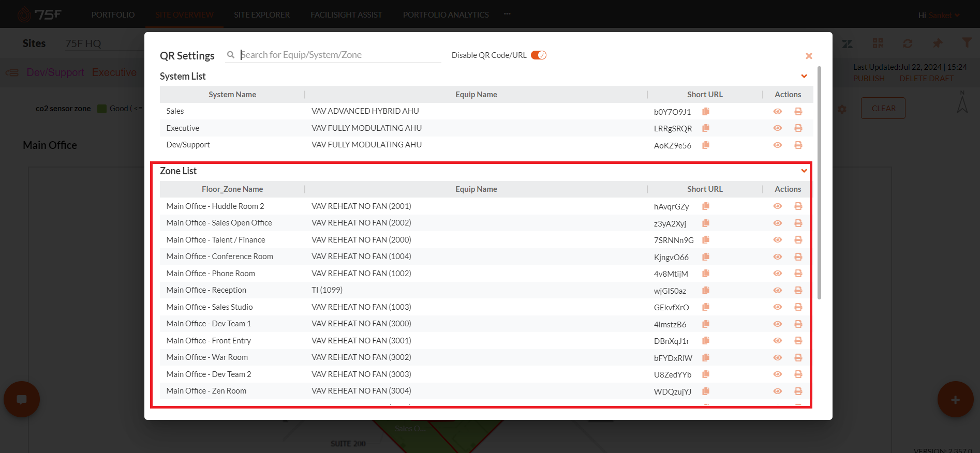Copy short URL for Reception zone

coord(706,290)
